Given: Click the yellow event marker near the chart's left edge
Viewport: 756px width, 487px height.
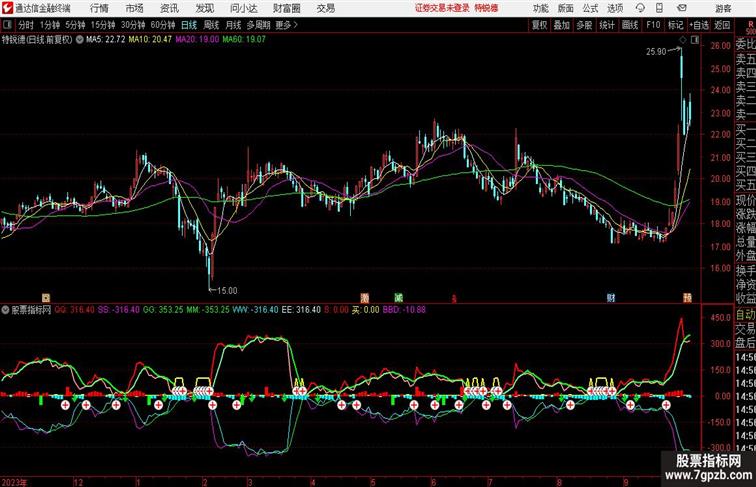Looking at the screenshot, I should (x=46, y=298).
